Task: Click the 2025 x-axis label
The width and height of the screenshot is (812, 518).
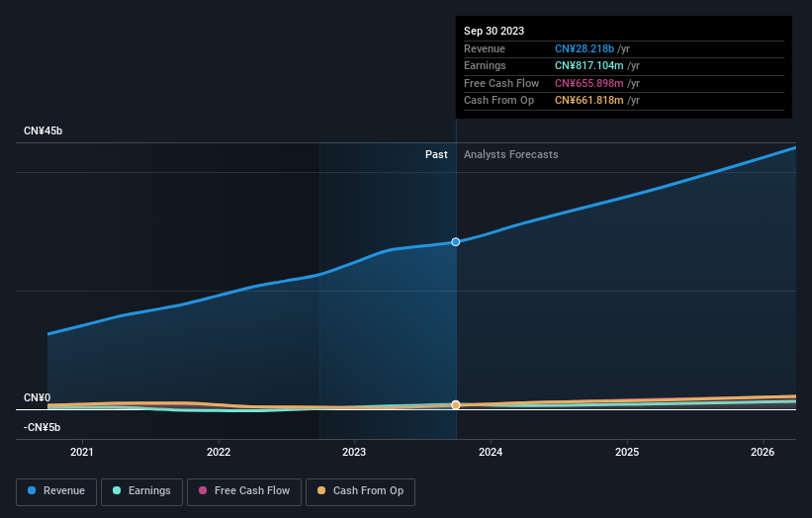Action: coord(627,452)
